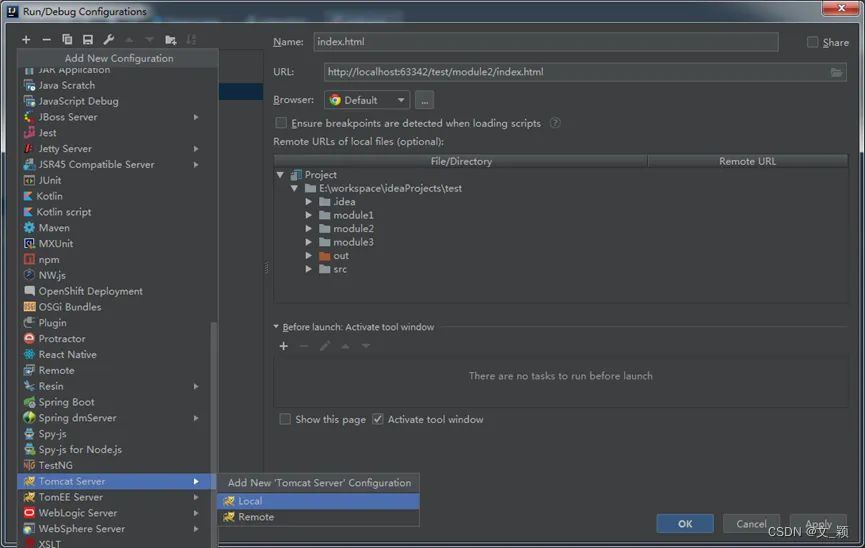Open the Browser Default dropdown
The image size is (865, 548).
coord(367,100)
